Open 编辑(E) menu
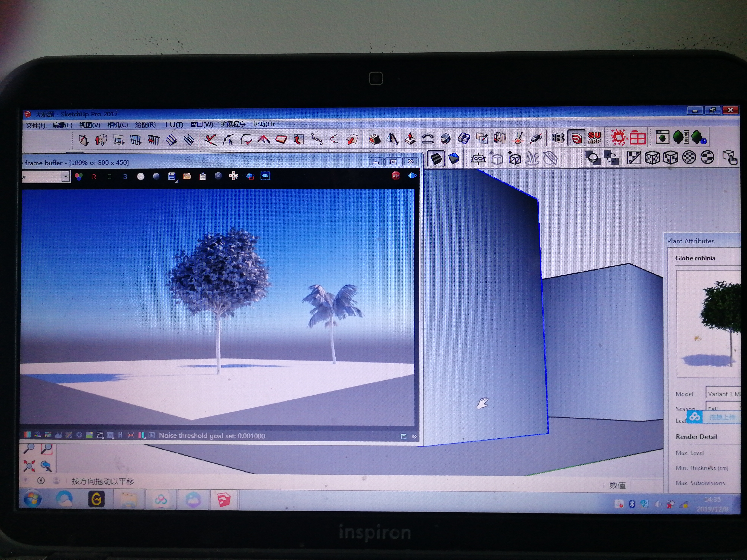The width and height of the screenshot is (747, 560). pyautogui.click(x=62, y=125)
